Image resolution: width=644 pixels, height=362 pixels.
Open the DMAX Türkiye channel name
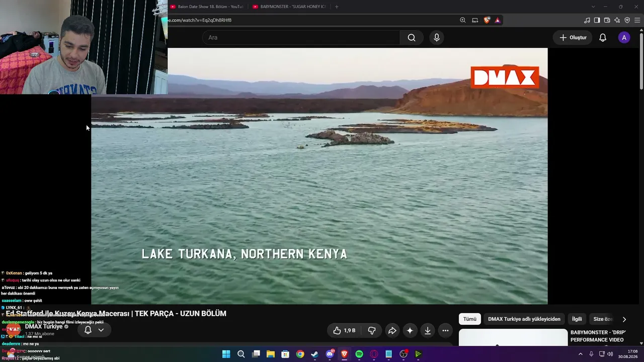tap(44, 327)
